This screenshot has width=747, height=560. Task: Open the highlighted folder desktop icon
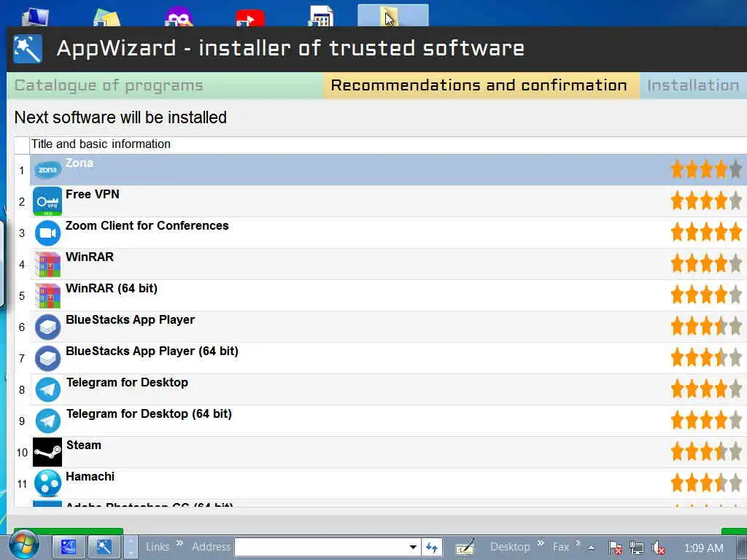pyautogui.click(x=393, y=15)
